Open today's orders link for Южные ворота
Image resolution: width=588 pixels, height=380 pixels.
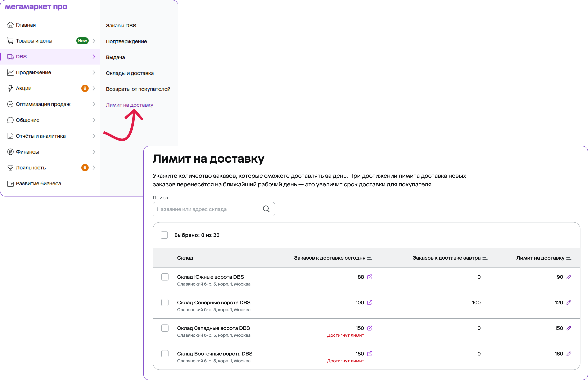tap(370, 277)
